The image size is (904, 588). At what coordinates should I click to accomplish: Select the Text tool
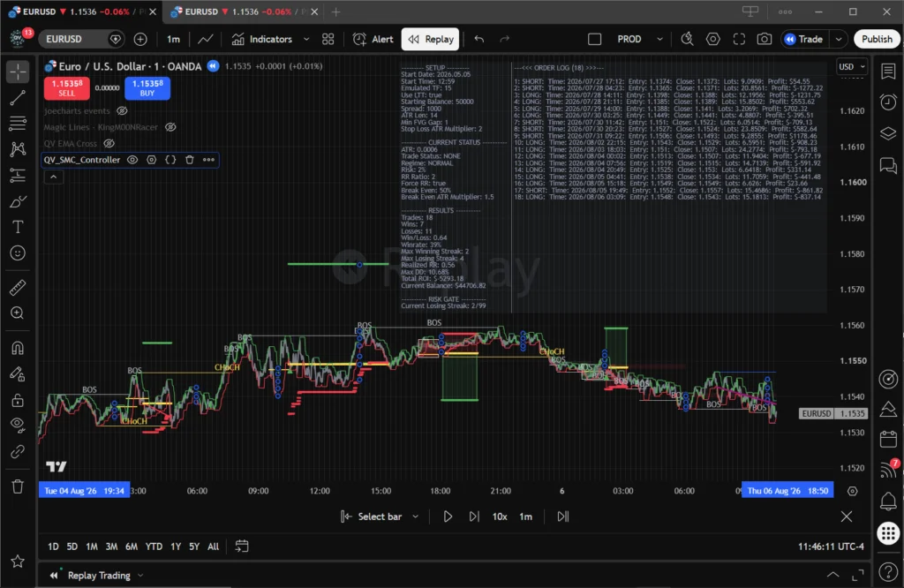18,227
